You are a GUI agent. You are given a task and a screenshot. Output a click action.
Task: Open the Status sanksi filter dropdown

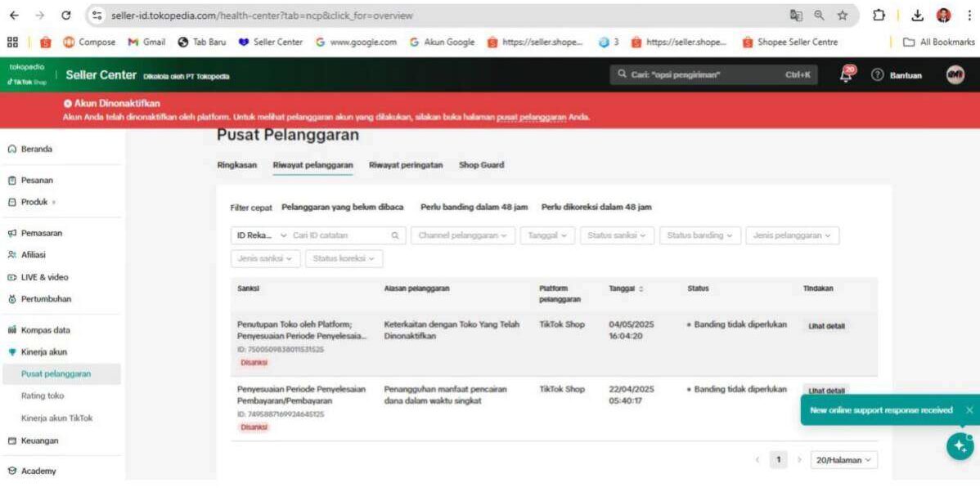[617, 235]
